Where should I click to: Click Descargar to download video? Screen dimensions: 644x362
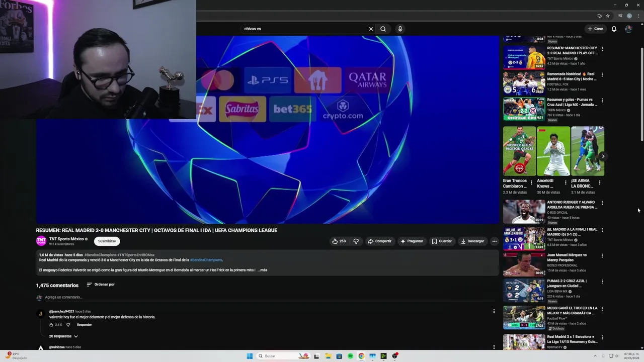pos(472,241)
